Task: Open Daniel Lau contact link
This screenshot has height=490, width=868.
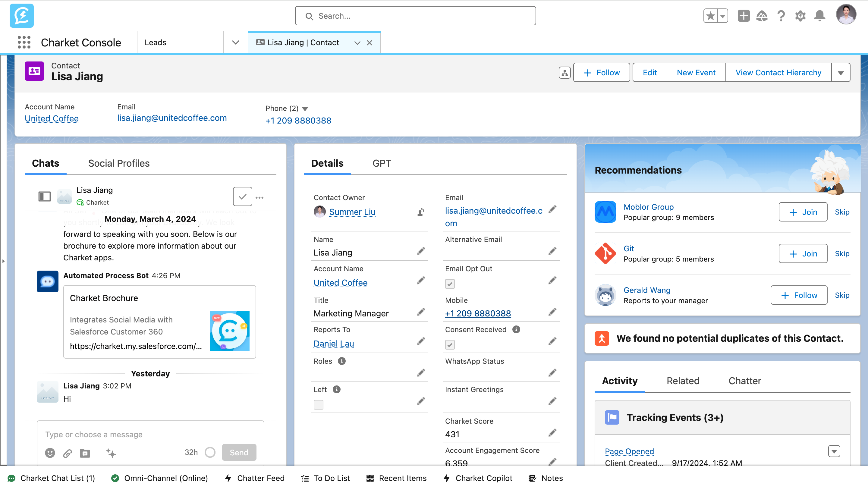Action: pyautogui.click(x=334, y=344)
